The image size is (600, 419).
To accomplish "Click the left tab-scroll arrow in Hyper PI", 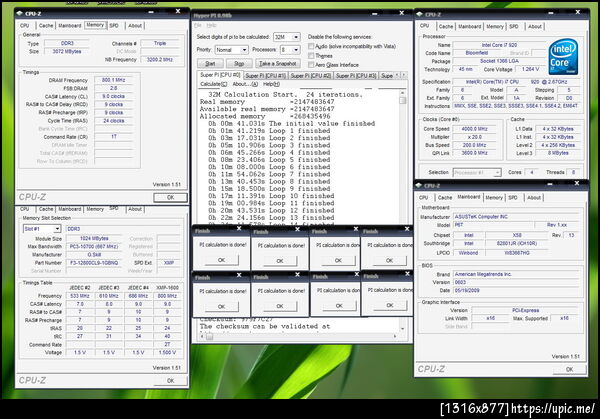I will point(397,75).
